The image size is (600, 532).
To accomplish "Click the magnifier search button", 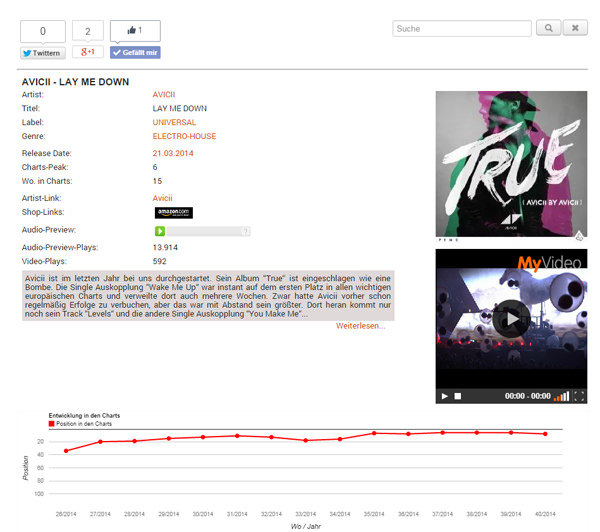I will pyautogui.click(x=548, y=28).
